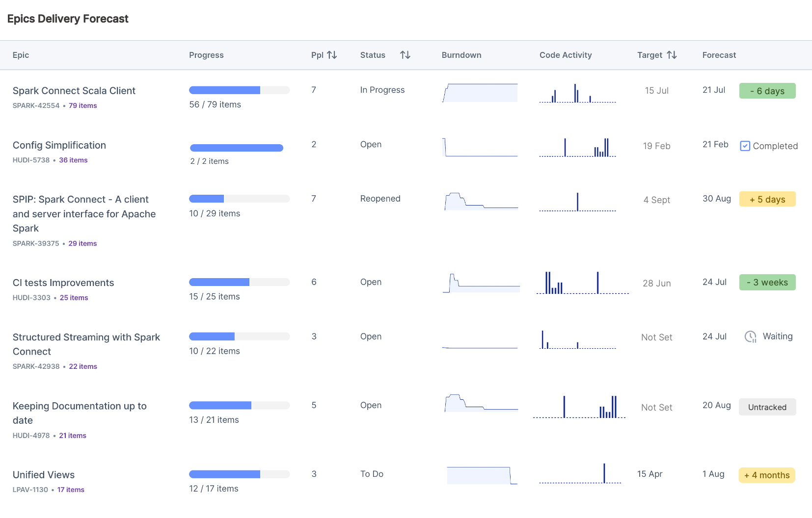Sort by Target date arrows icon
The width and height of the screenshot is (812, 518).
tap(672, 55)
